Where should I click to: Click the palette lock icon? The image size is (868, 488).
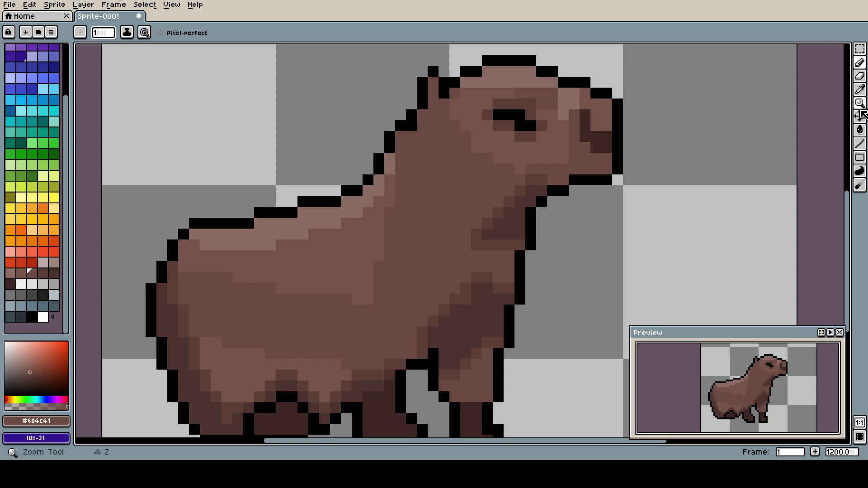[x=9, y=32]
